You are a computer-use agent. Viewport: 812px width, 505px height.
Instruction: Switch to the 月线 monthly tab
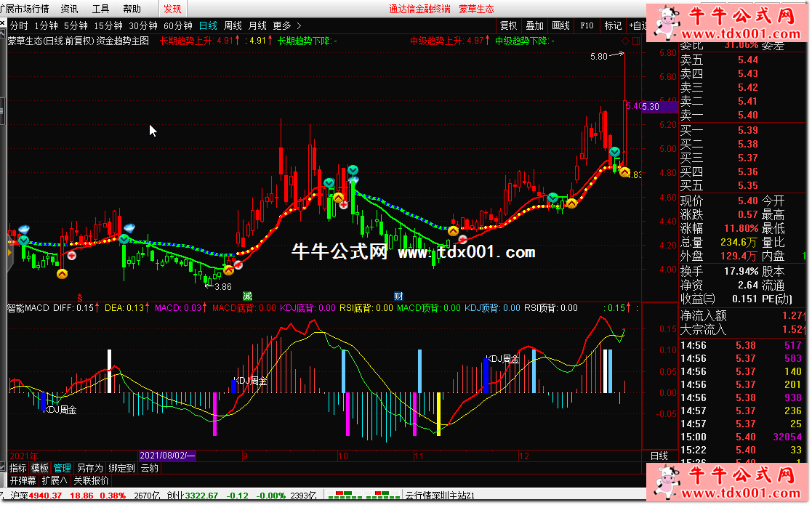257,25
